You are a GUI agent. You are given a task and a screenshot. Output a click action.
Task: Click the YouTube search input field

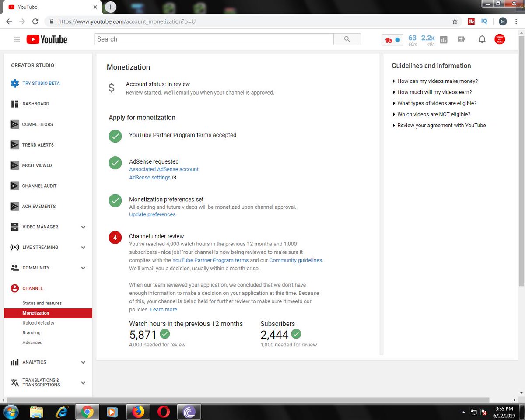(214, 39)
